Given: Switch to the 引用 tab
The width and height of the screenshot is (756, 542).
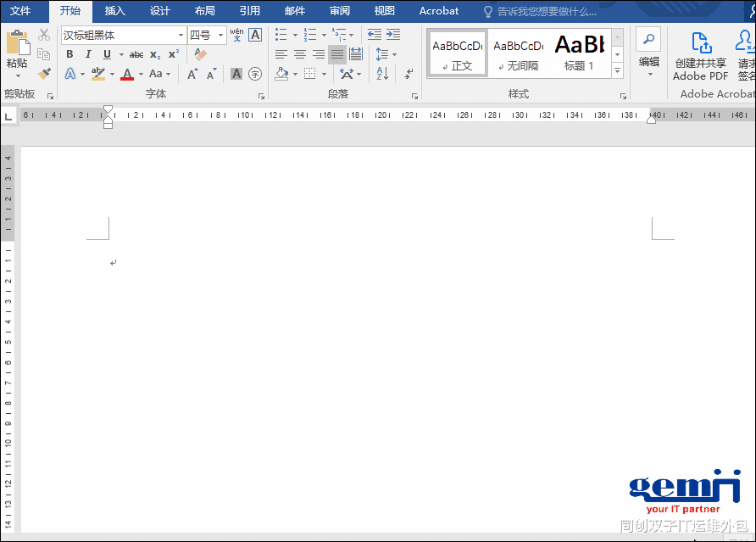Looking at the screenshot, I should click(x=250, y=11).
